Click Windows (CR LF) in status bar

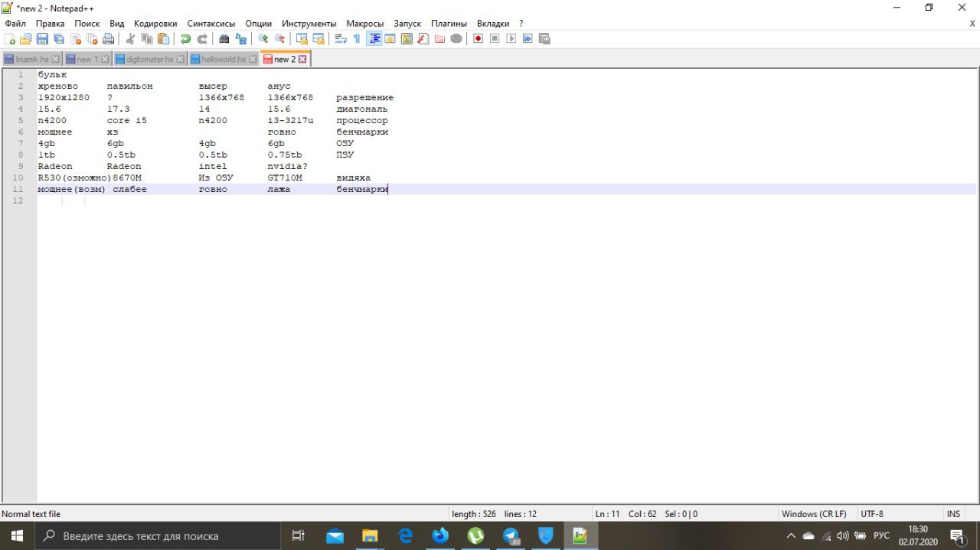[x=814, y=514]
